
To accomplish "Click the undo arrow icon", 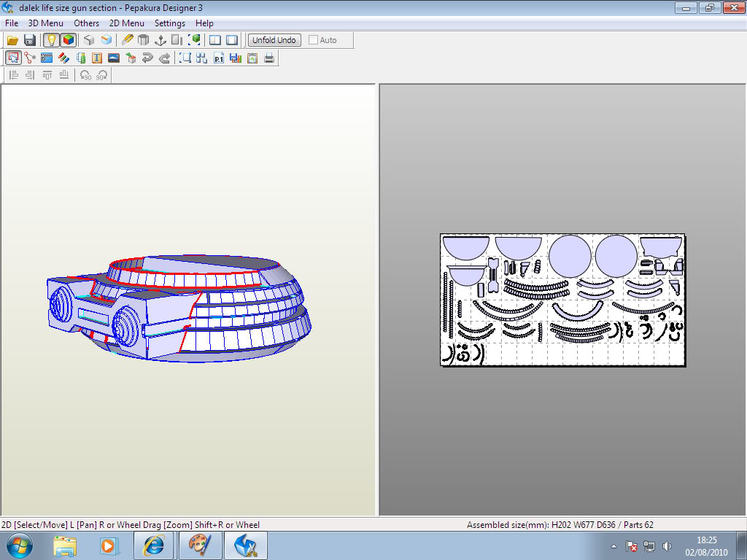I will (147, 58).
